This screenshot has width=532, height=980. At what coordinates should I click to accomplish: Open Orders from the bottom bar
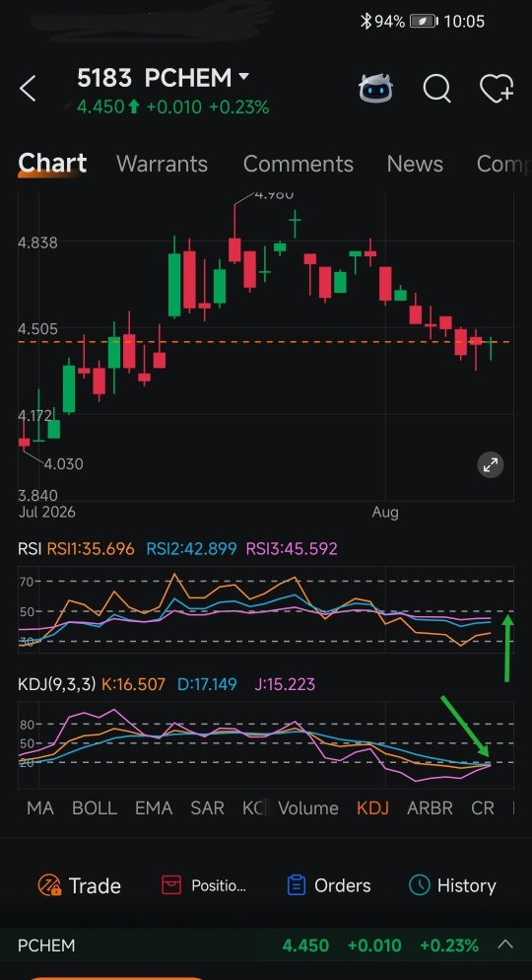point(342,885)
